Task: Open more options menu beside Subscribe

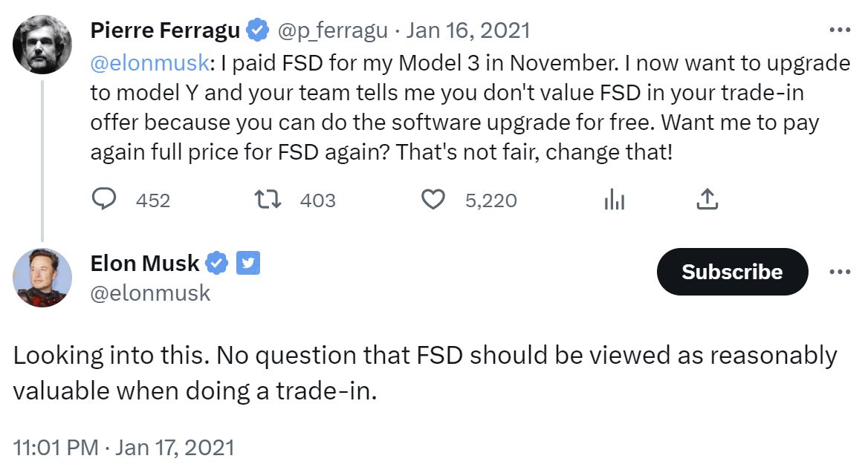Action: 839,272
